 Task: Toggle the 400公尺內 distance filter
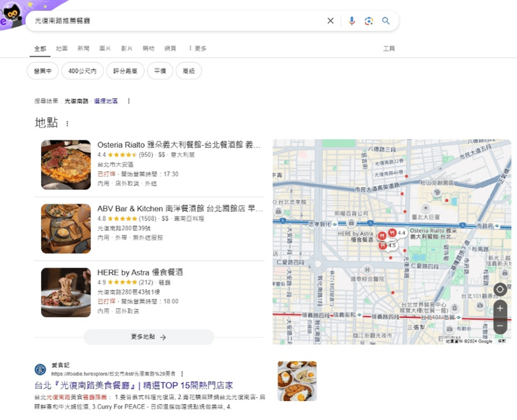82,72
